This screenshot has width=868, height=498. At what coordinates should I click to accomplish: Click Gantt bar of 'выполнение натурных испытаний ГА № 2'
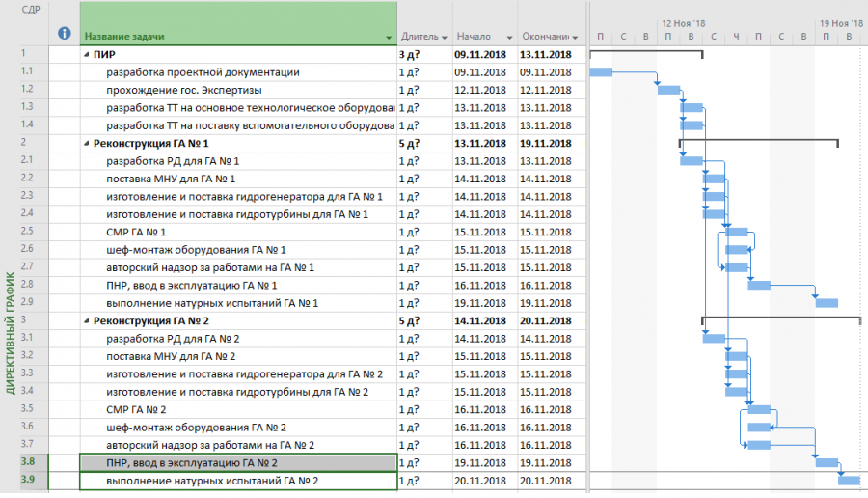[x=849, y=481]
